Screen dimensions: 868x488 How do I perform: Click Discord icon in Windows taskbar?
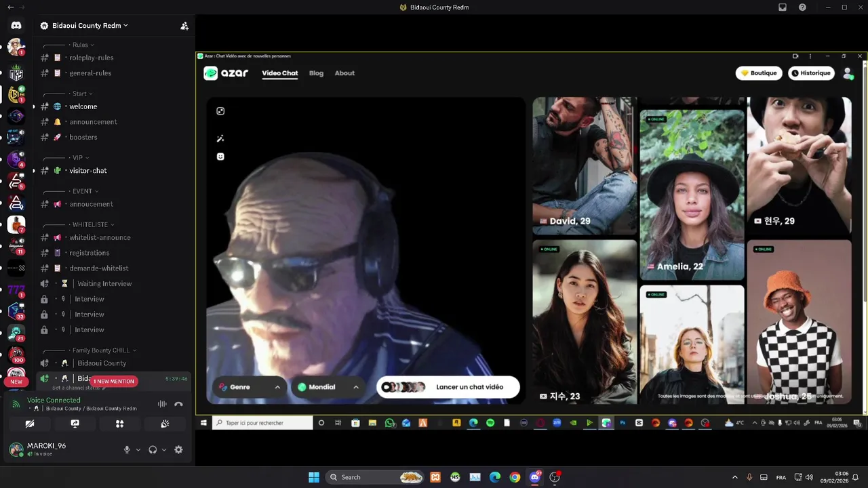535,477
